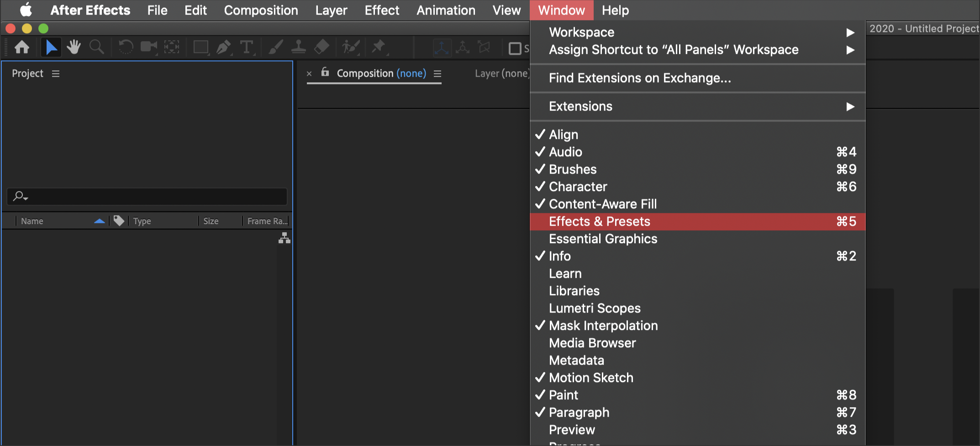The width and height of the screenshot is (980, 446).
Task: Click the Local Axis Mode icon
Action: click(x=442, y=48)
